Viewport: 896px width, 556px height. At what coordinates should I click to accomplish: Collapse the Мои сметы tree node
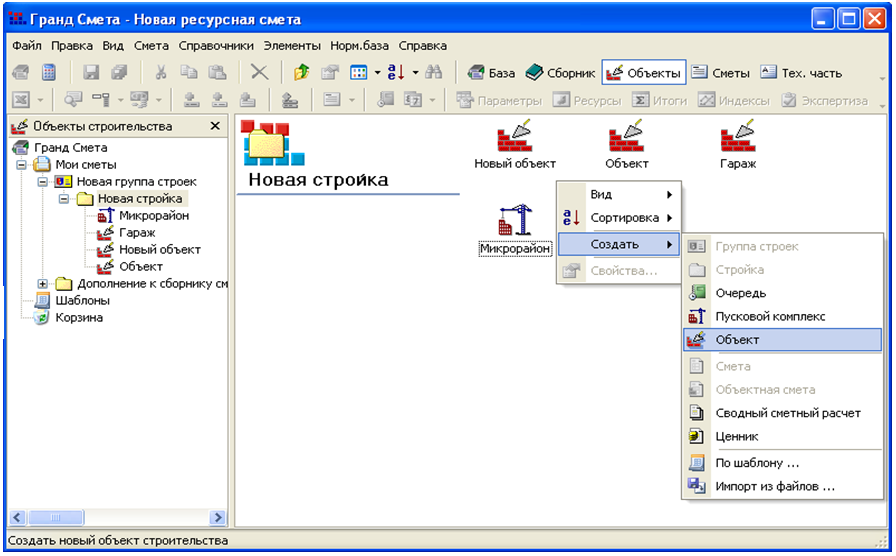point(21,165)
